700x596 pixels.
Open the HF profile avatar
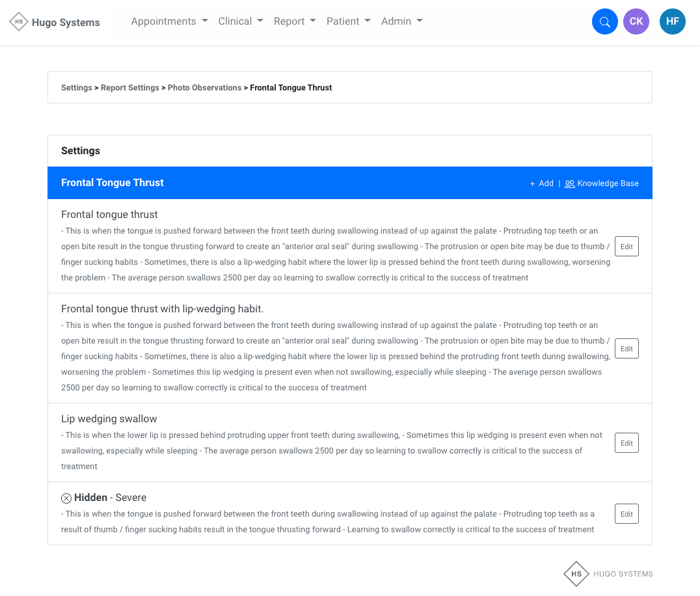tap(672, 22)
